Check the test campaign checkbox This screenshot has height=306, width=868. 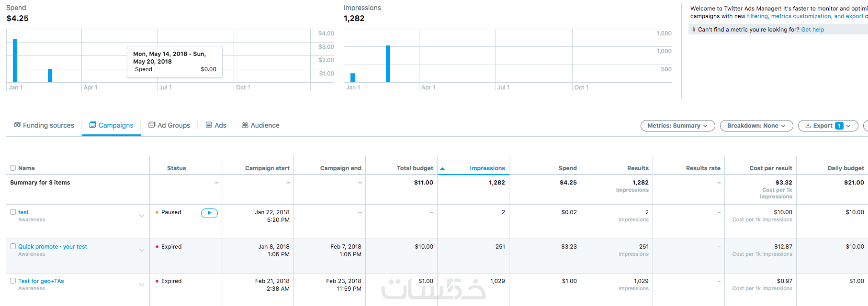click(13, 212)
